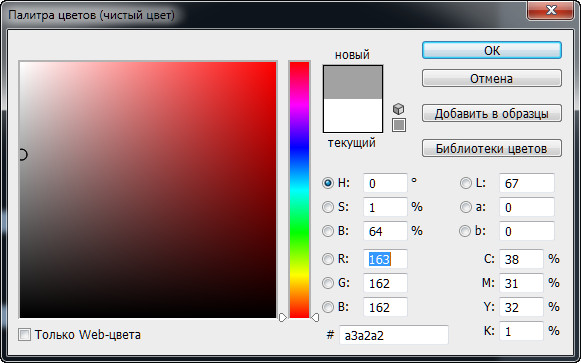The height and width of the screenshot is (363, 581).
Task: Click the Lab b value field
Action: click(x=527, y=231)
